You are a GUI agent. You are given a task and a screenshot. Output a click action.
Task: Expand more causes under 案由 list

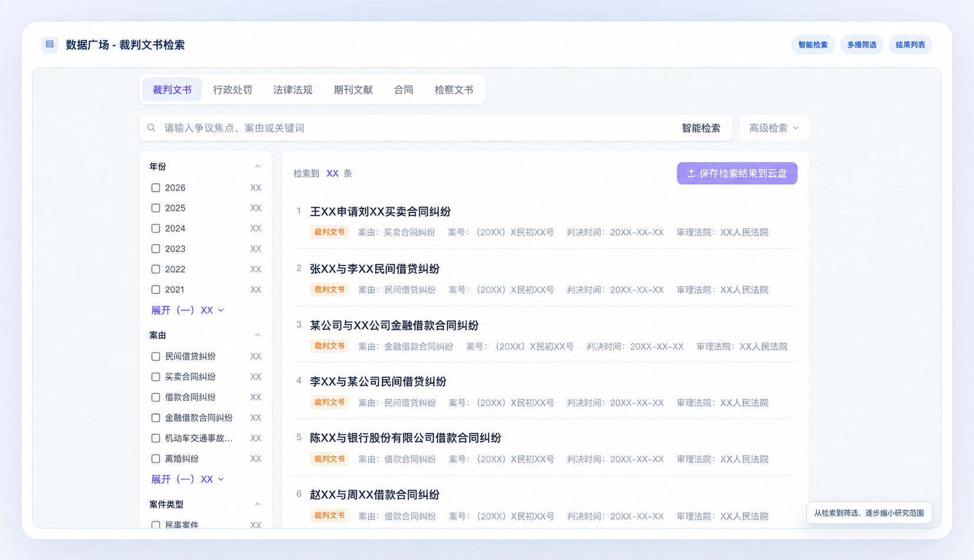(187, 479)
